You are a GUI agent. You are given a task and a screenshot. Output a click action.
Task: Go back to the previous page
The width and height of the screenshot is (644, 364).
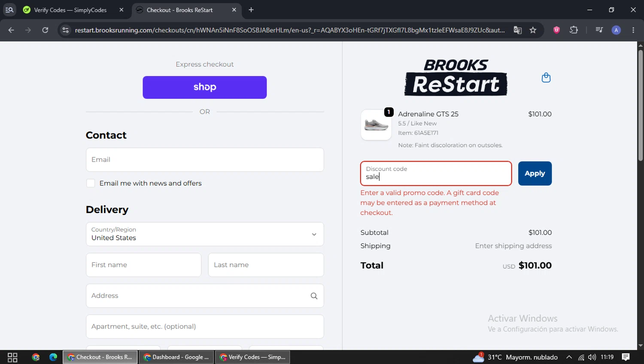(11, 30)
